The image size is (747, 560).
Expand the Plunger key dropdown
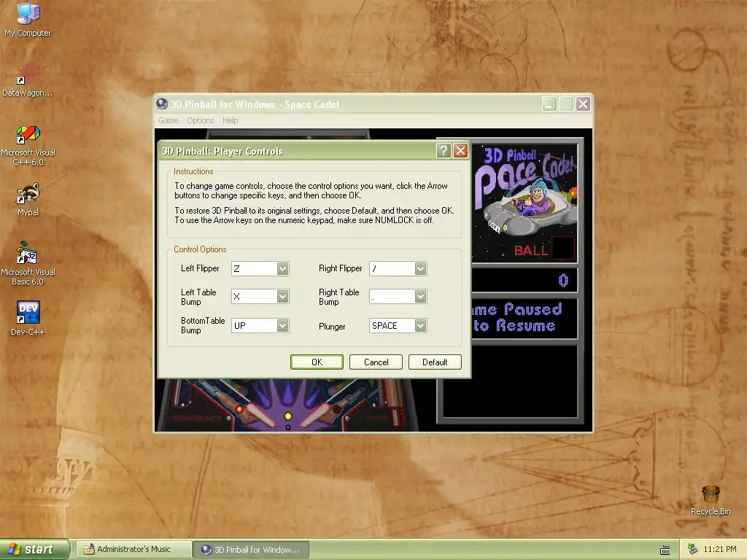click(420, 326)
